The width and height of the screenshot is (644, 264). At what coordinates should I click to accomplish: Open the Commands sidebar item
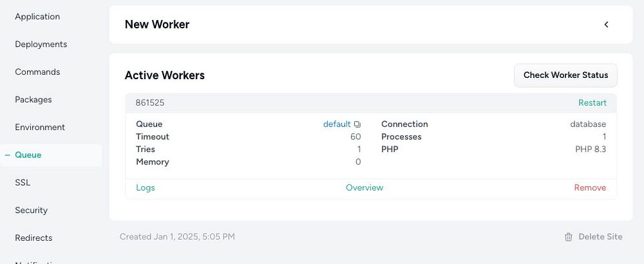coord(37,72)
